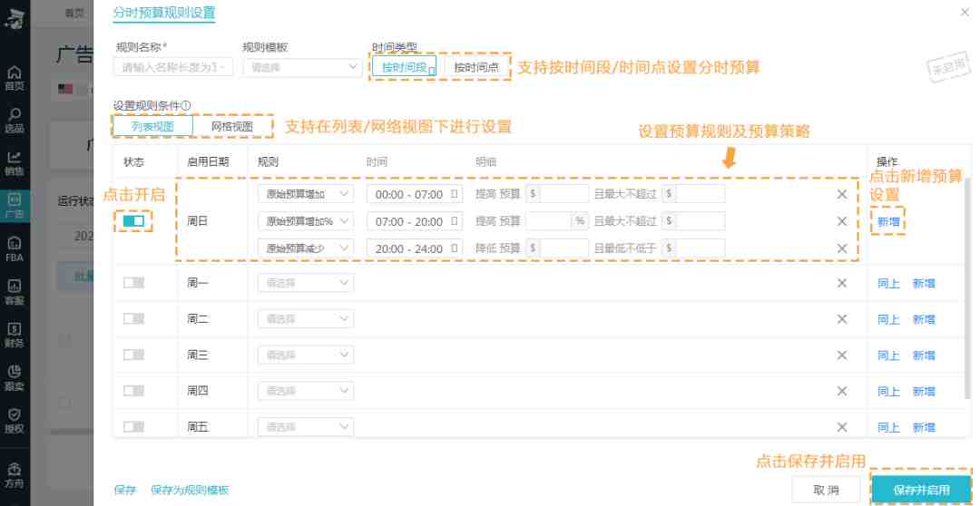This screenshot has height=506, width=980.
Task: Open the 客服 sidebar item
Action: click(14, 292)
